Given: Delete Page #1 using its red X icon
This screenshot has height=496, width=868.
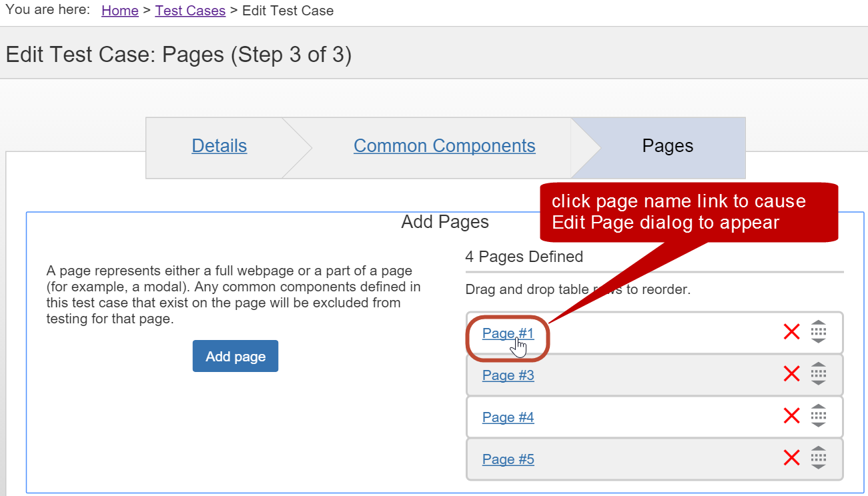Looking at the screenshot, I should point(791,331).
